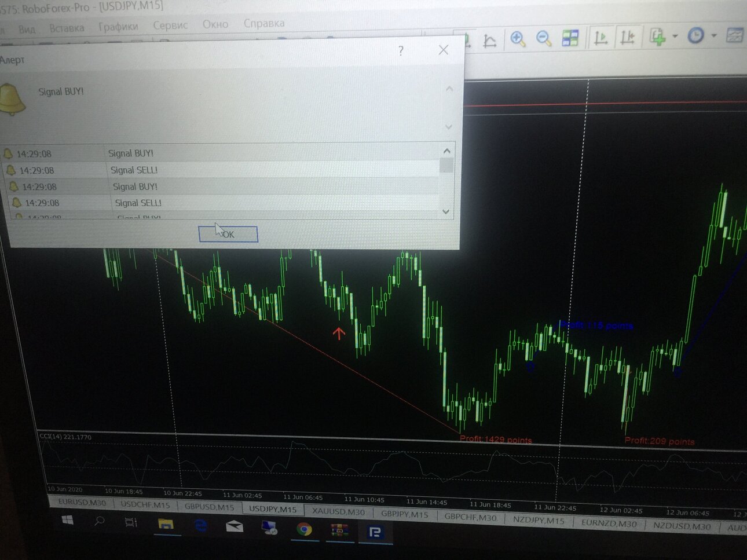The image size is (747, 560).
Task: Open the add indicators list
Action: click(x=657, y=37)
